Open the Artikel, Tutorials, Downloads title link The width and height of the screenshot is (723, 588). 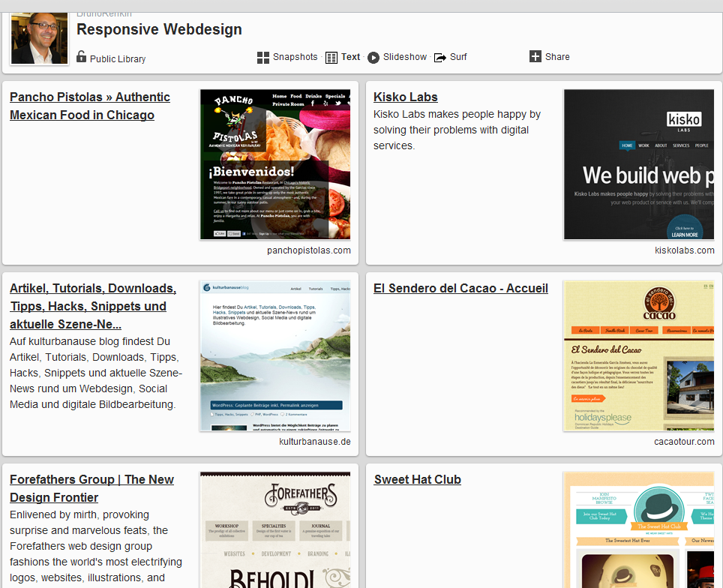93,306
